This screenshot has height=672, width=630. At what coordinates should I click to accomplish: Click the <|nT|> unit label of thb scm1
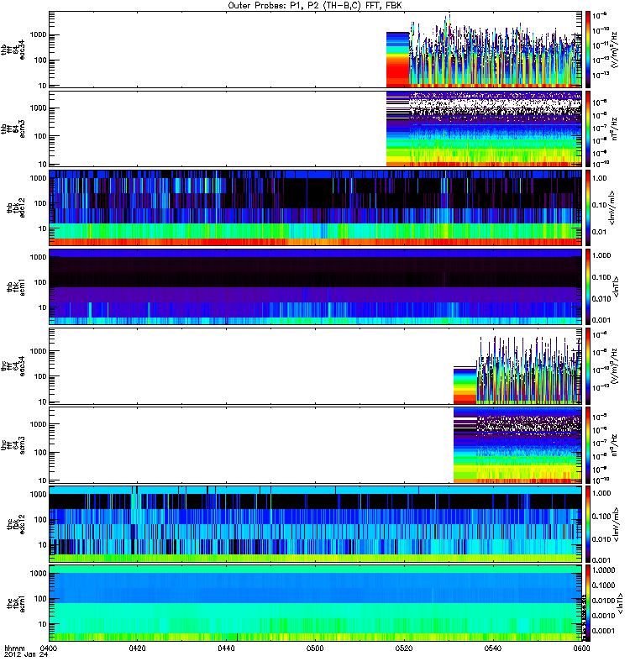pos(617,286)
